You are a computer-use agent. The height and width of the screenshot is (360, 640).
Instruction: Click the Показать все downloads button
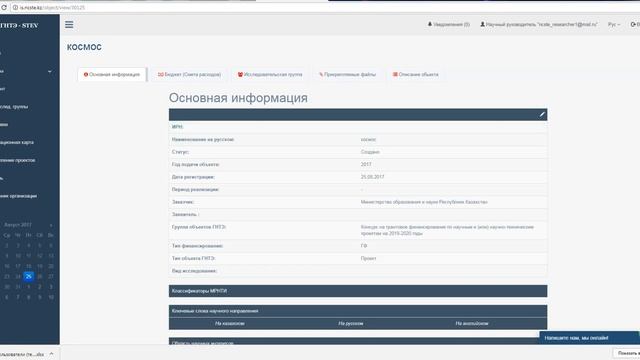click(x=628, y=353)
